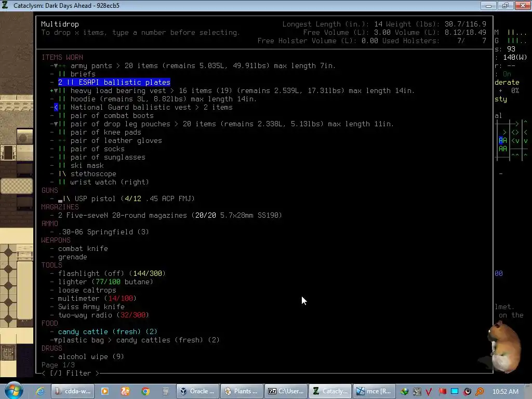The width and height of the screenshot is (532, 399).
Task: Open the calculator taskbar icon
Action: tap(166, 391)
